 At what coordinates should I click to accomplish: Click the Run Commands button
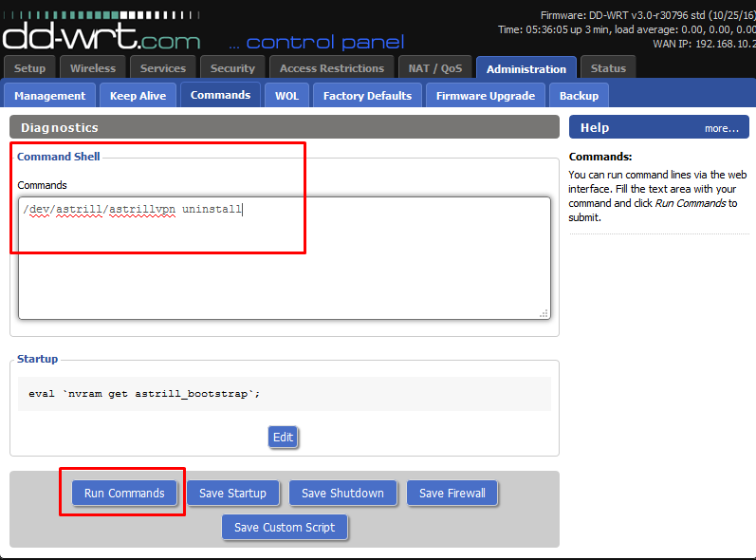[124, 493]
